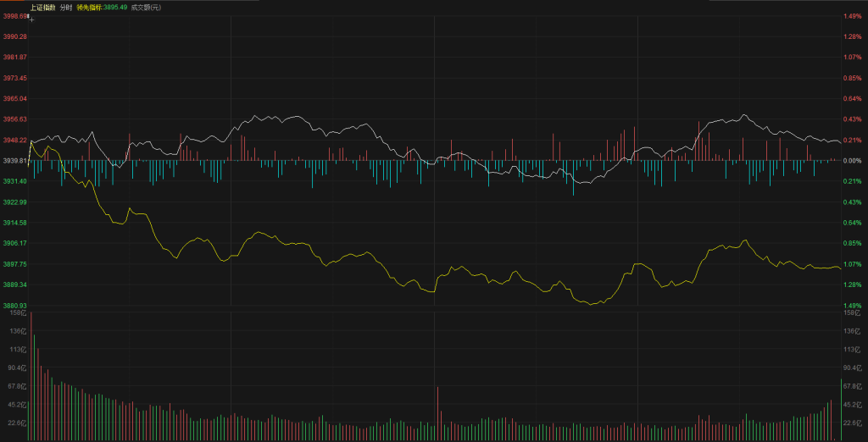
Task: Click the red 0.64% label on right axis
Action: (x=852, y=98)
